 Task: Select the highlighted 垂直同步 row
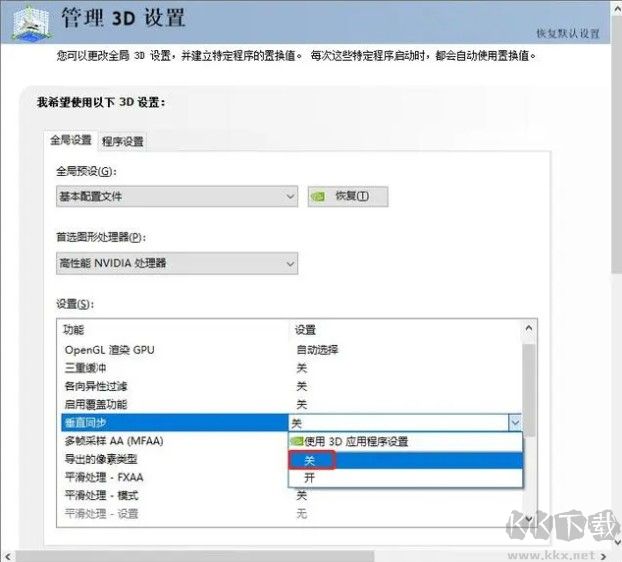[x=175, y=423]
